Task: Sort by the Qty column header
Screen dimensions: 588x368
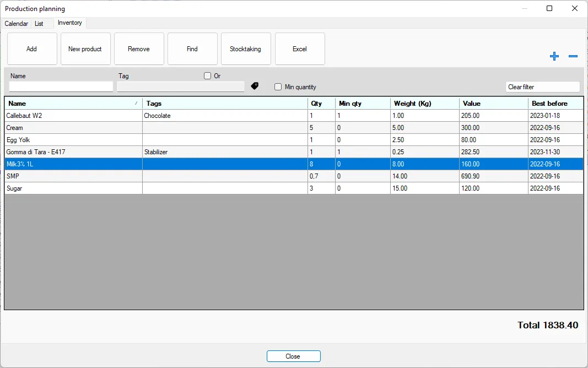Action: pos(321,103)
